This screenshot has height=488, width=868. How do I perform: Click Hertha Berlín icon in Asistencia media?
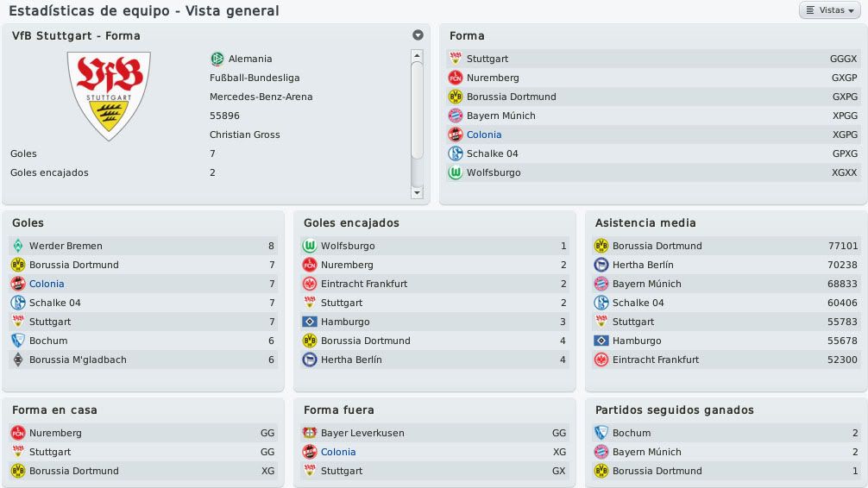coord(601,265)
